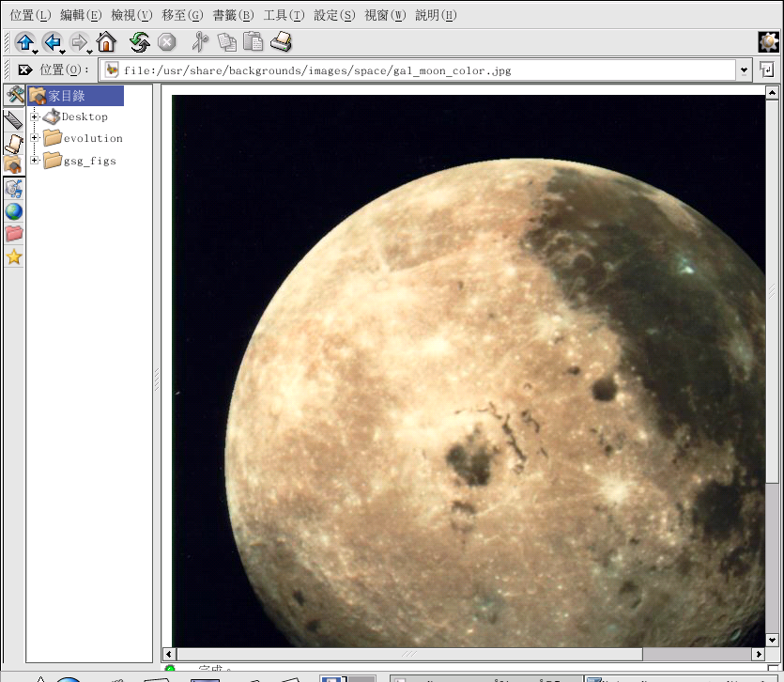Expand the gsg_figs folder node
Screen dimensions: 784x682
point(36,161)
